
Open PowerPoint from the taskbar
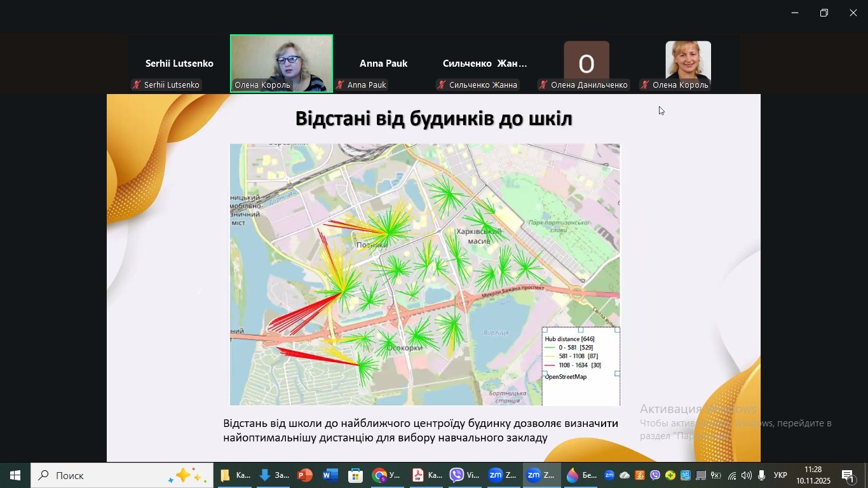pos(305,475)
